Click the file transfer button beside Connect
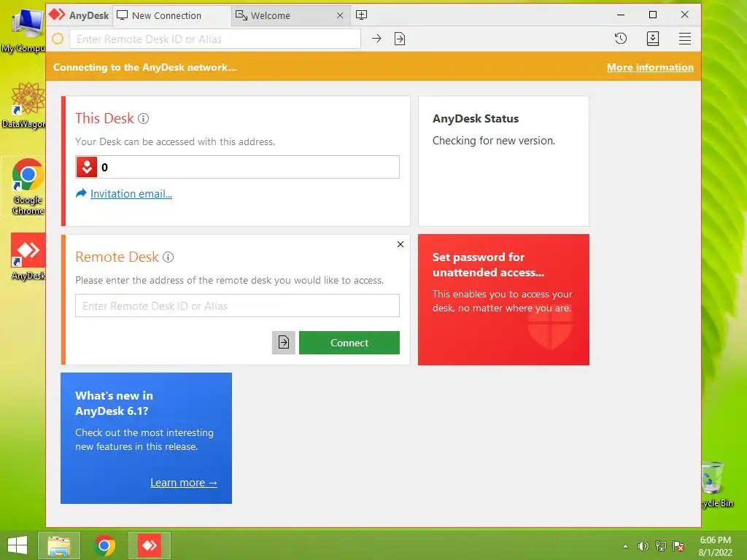 (x=284, y=343)
